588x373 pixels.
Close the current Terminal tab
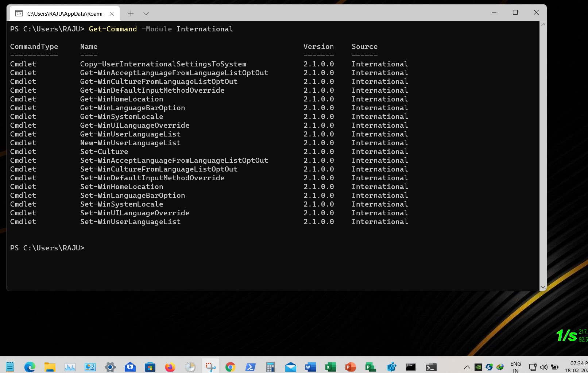(112, 13)
